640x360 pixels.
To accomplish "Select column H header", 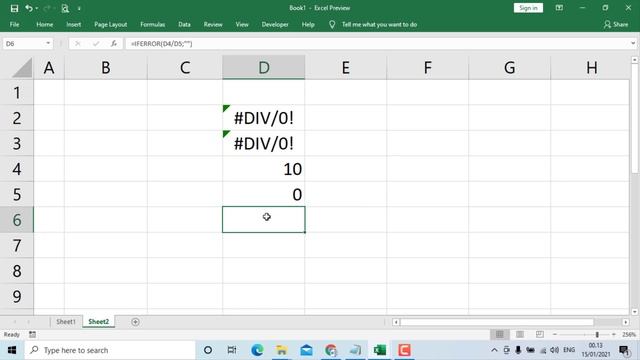I will click(591, 67).
